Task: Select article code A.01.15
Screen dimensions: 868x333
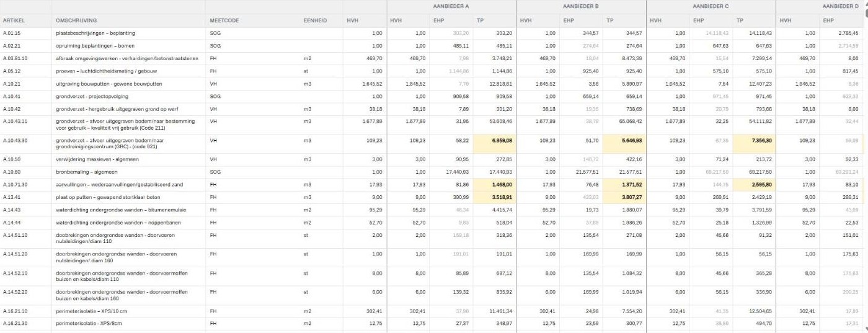Action: pyautogui.click(x=11, y=33)
